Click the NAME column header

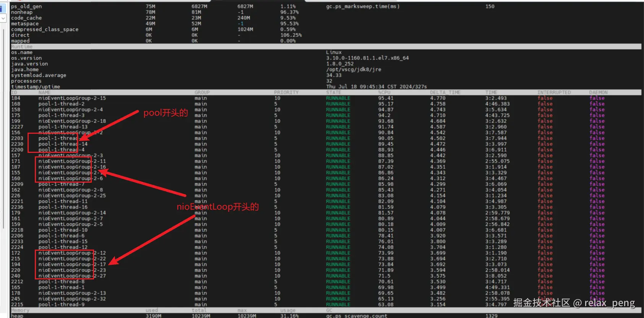coord(44,92)
